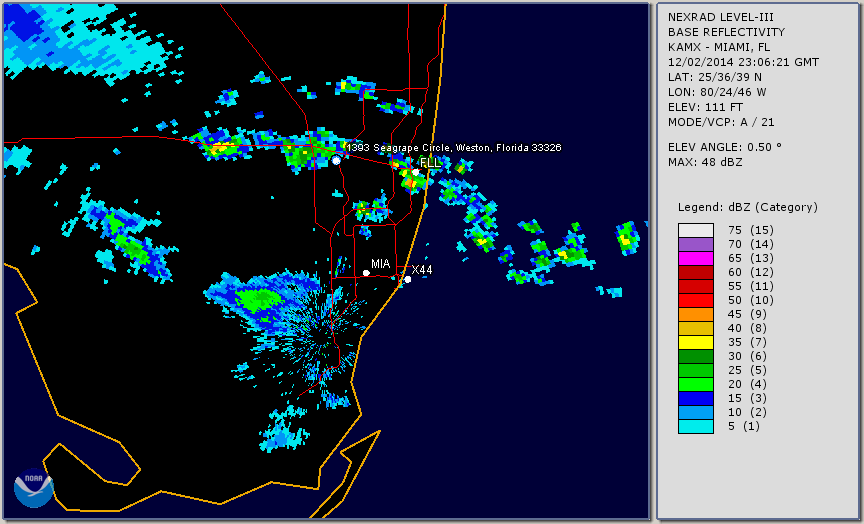
Task: Click the 'ELEV: 111 FT' text
Action: (705, 107)
